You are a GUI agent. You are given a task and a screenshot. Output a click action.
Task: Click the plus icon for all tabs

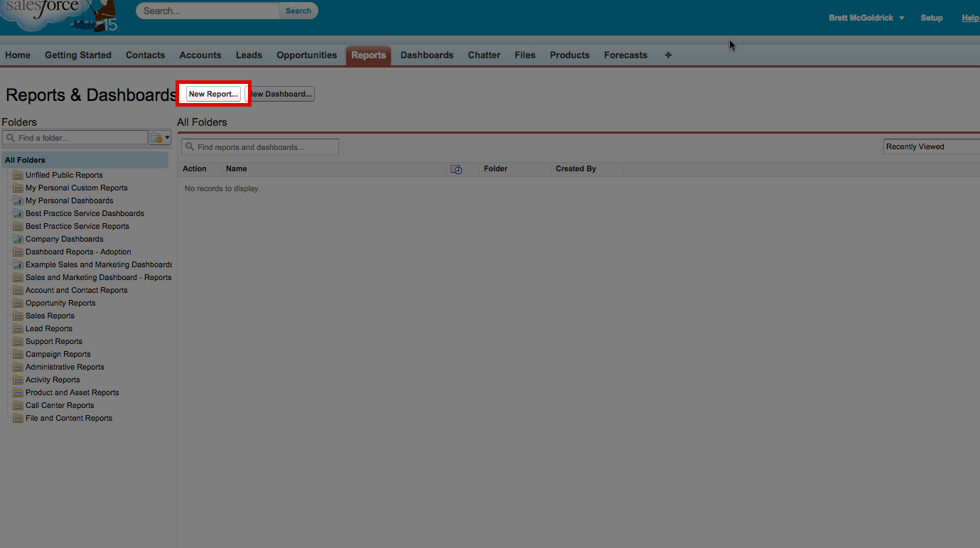point(668,55)
